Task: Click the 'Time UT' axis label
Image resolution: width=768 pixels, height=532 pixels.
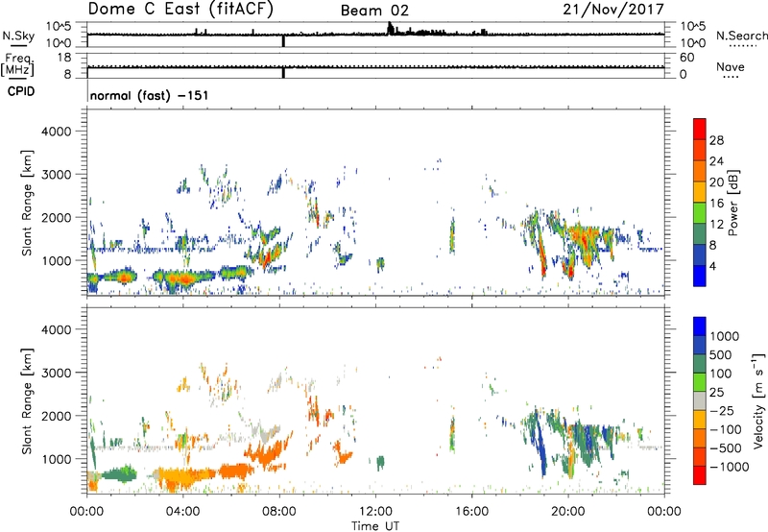Action: pos(375,526)
